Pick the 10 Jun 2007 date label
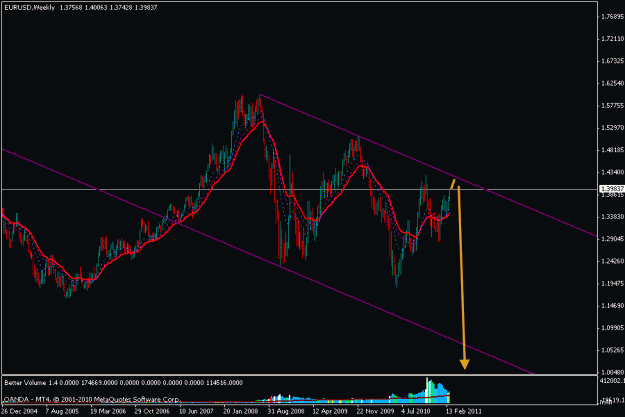This screenshot has height=417, width=625. click(197, 412)
